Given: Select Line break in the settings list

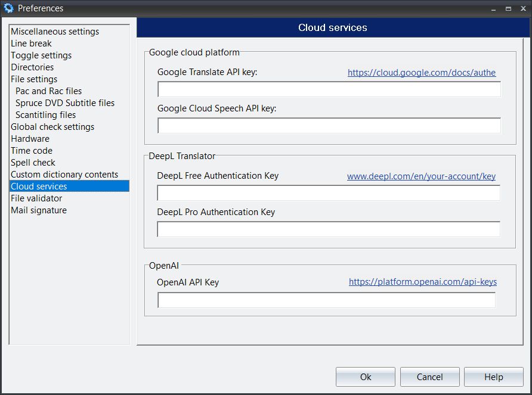Looking at the screenshot, I should 31,43.
